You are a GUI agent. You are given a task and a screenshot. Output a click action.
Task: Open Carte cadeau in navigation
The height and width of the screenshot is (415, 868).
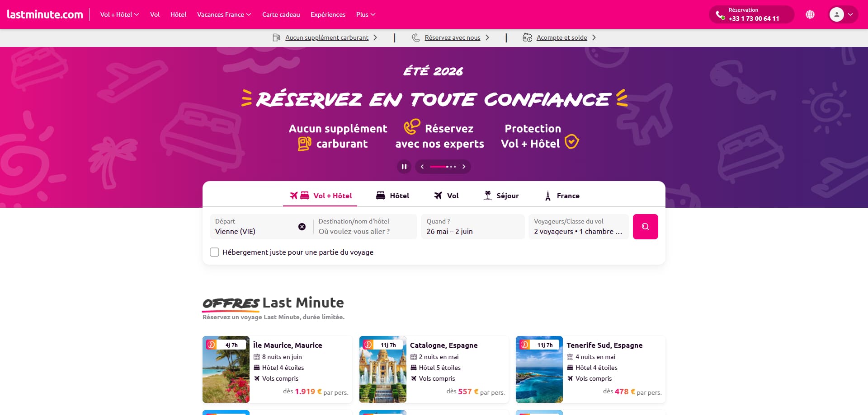click(281, 14)
